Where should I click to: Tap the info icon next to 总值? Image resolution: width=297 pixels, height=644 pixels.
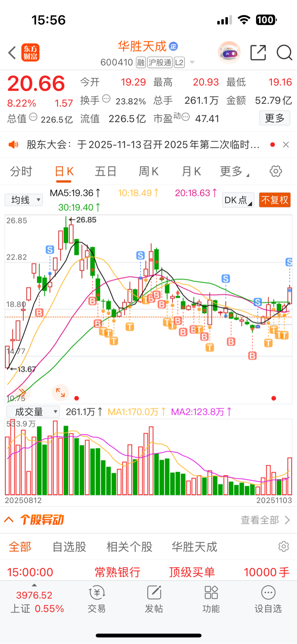33,117
